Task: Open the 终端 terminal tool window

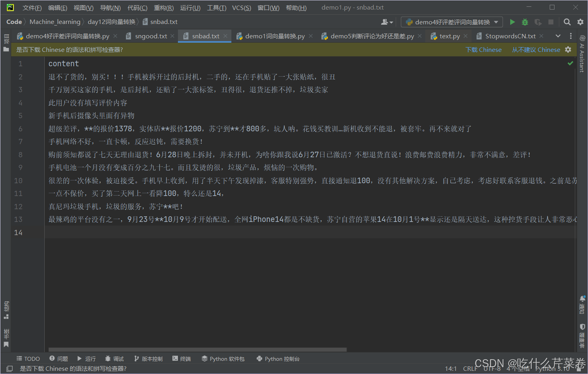Action: tap(182, 359)
